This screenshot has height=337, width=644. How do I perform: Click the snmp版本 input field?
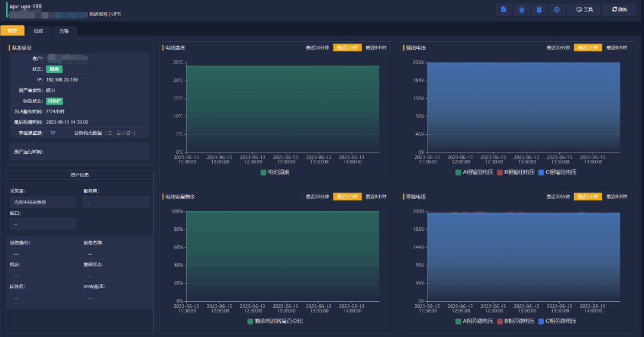pos(116,298)
